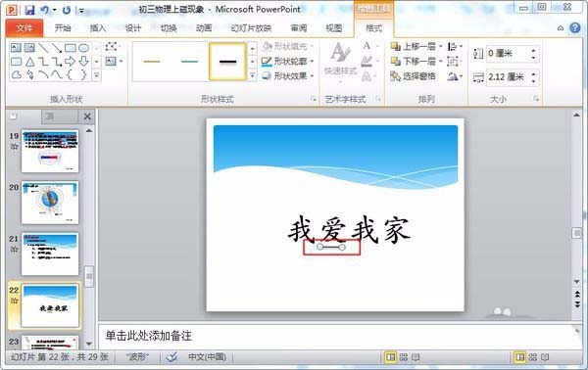Apply the black line shape style
588x370 pixels.
[227, 62]
